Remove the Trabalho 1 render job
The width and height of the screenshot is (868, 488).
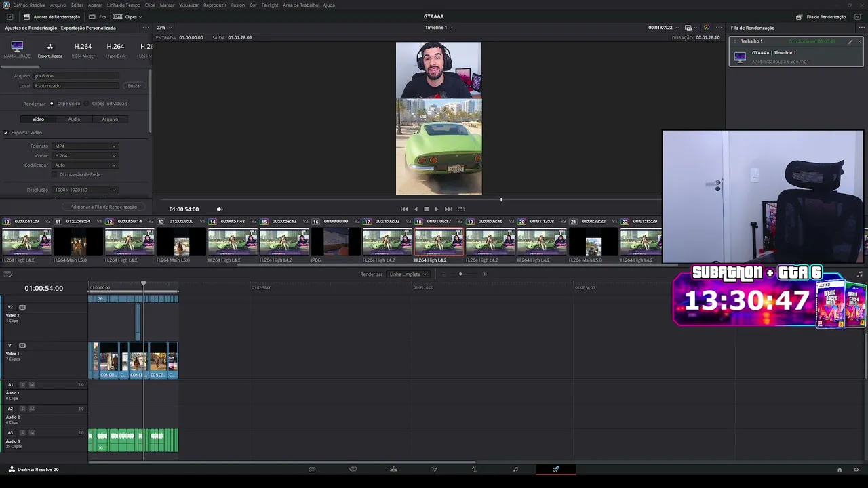tap(859, 41)
